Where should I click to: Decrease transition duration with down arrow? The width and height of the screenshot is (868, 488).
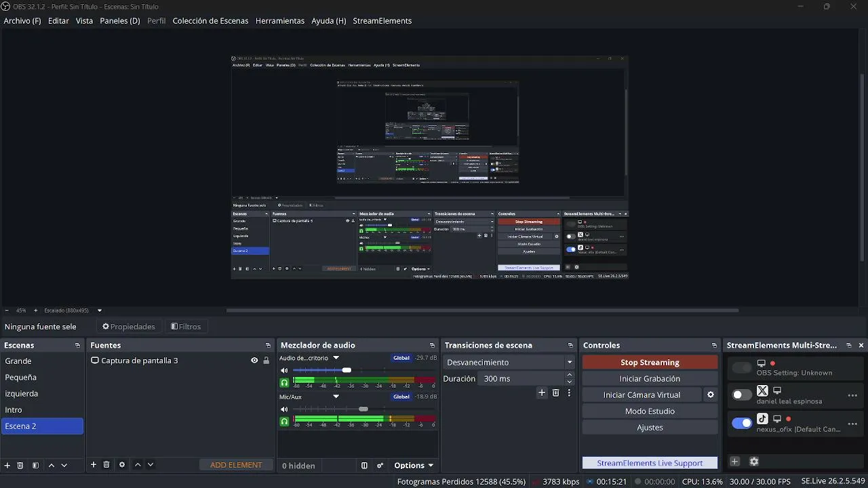[x=570, y=382]
